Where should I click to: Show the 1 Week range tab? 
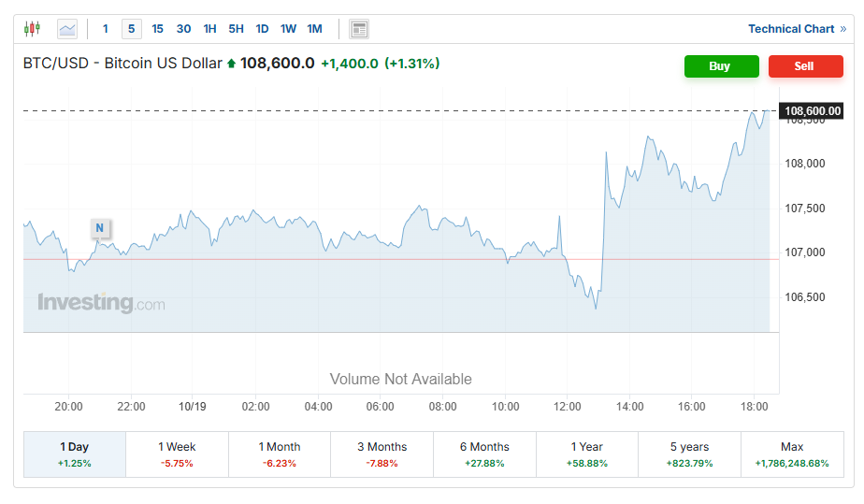(x=177, y=454)
